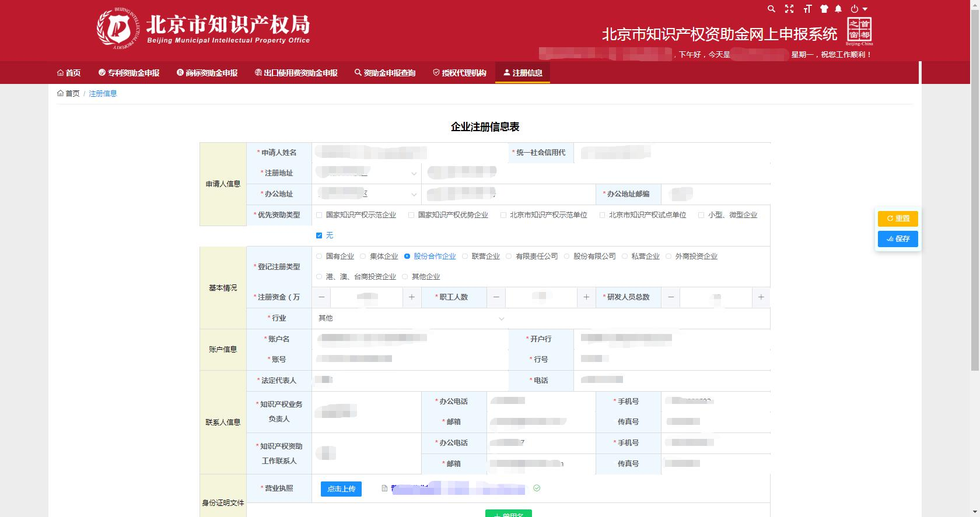Click the 账户名 input field
The width and height of the screenshot is (980, 517).
coord(410,339)
